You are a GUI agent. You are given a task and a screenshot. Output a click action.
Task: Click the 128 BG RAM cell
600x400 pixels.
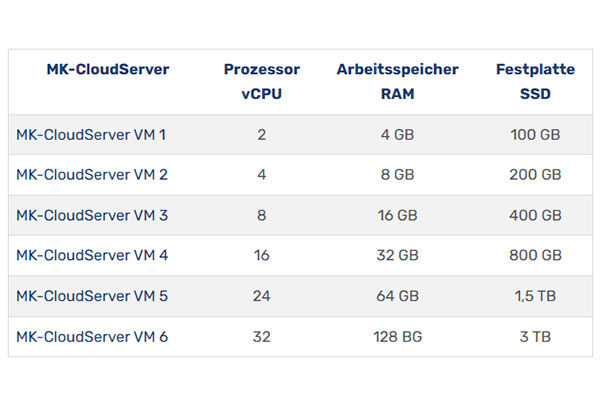tap(397, 337)
